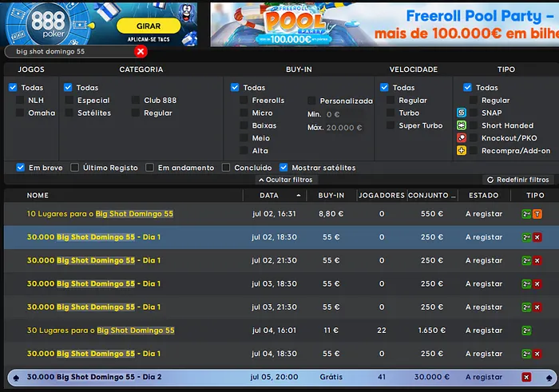Open the Freeroll Pool Party banner

click(x=385, y=24)
